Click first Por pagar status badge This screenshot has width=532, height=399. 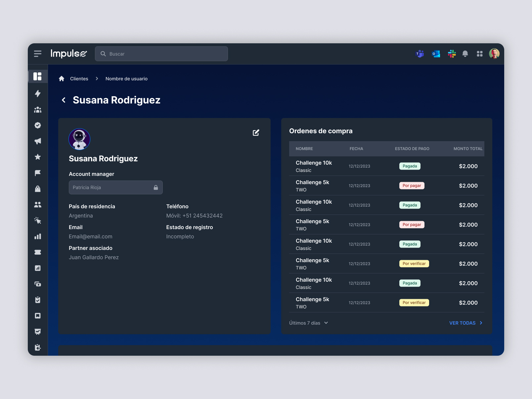(412, 186)
